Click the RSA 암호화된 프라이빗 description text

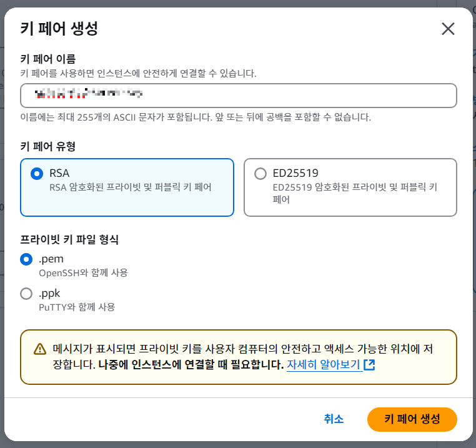130,187
